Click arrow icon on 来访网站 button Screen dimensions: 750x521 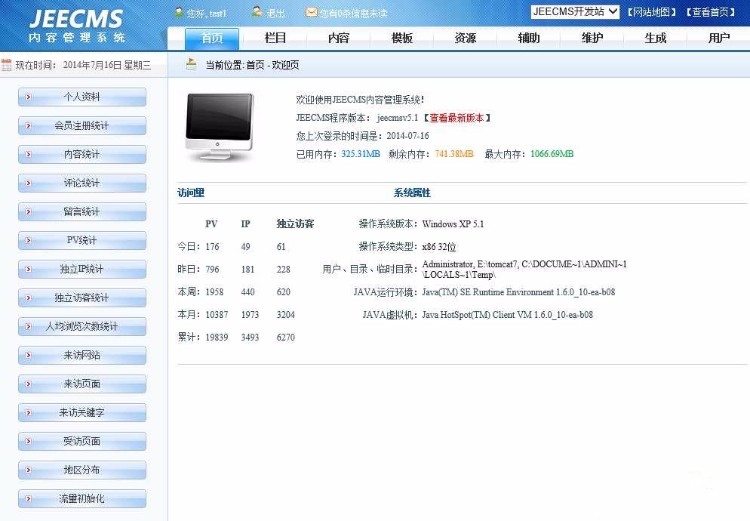point(28,355)
